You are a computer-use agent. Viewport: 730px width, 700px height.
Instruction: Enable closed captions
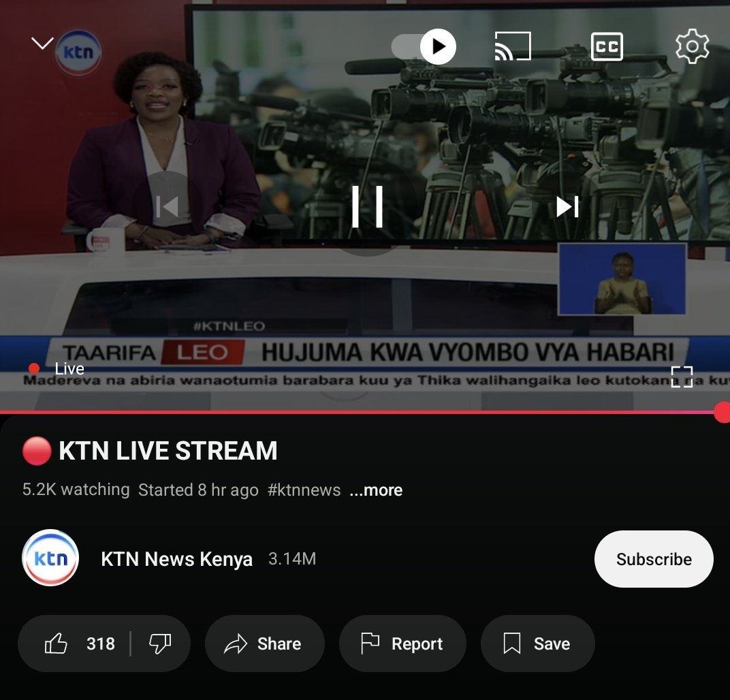pos(606,46)
